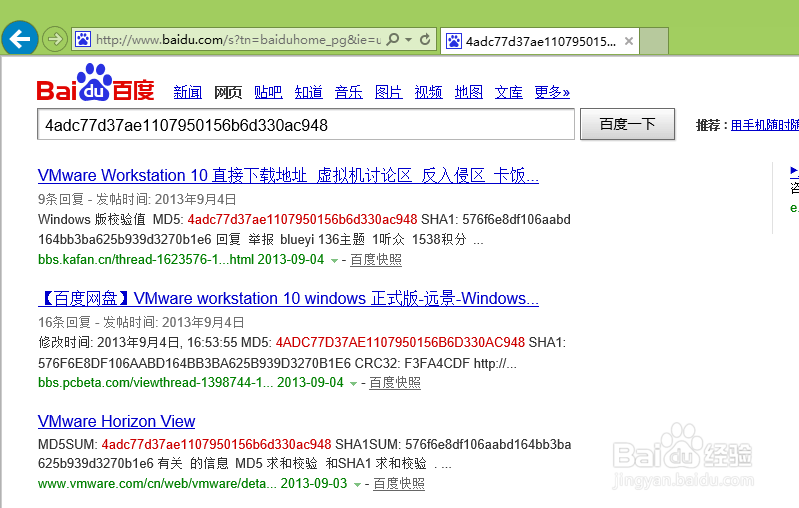Click the URL text in the address bar
This screenshot has width=799, height=508.
tap(238, 39)
